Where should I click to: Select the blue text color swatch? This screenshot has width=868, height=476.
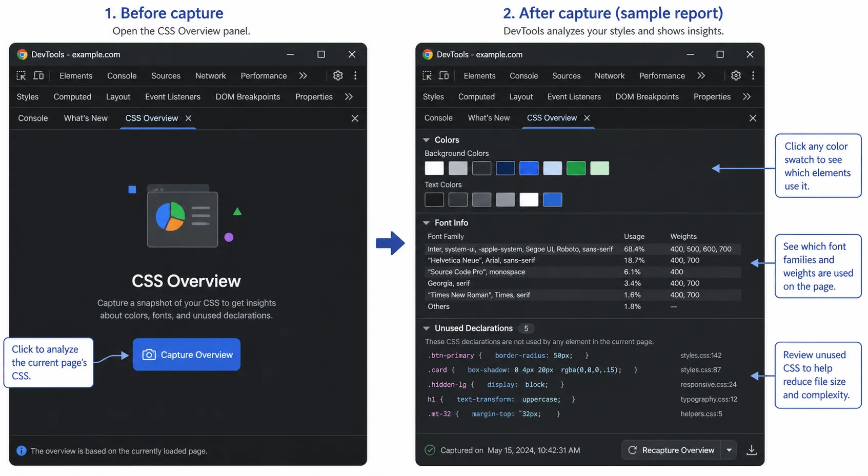point(553,199)
